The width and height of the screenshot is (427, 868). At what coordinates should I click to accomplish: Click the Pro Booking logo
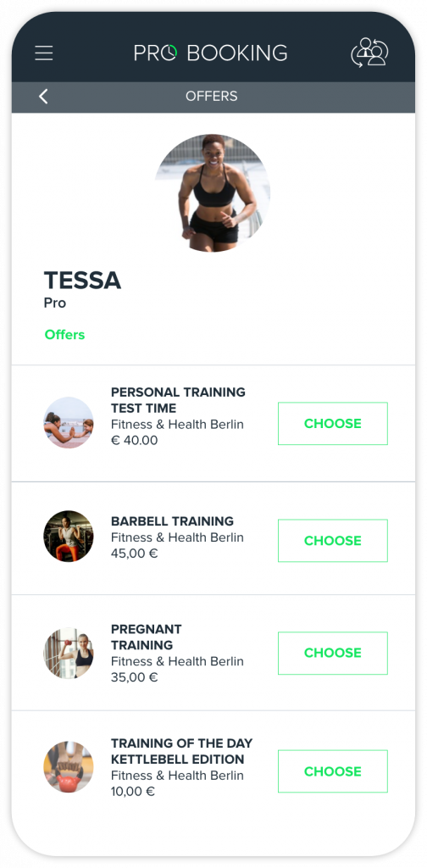tap(211, 53)
